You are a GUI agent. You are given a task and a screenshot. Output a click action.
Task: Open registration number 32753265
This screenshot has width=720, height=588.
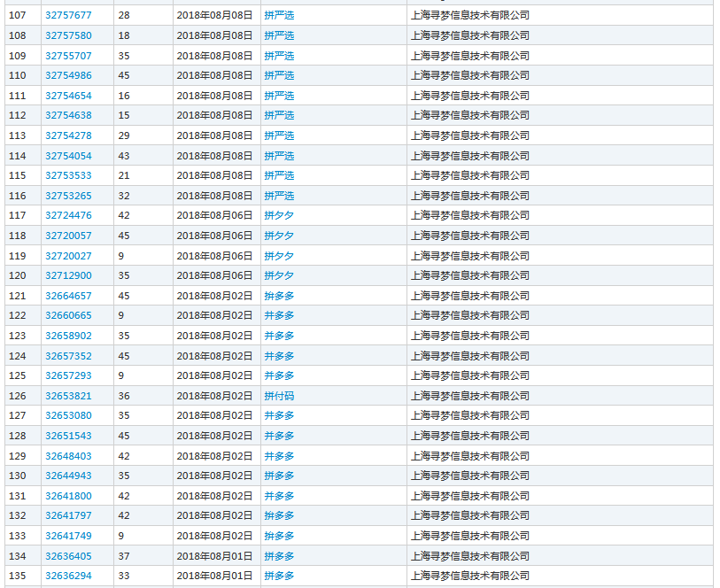tap(68, 196)
